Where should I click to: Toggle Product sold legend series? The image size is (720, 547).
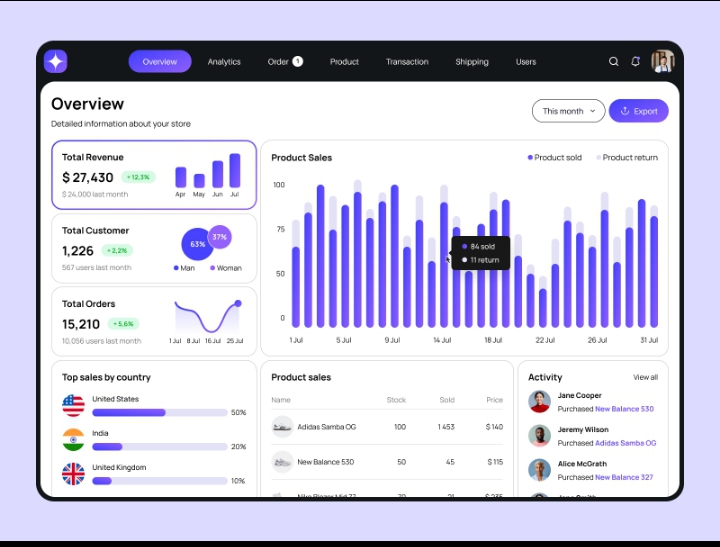click(555, 158)
